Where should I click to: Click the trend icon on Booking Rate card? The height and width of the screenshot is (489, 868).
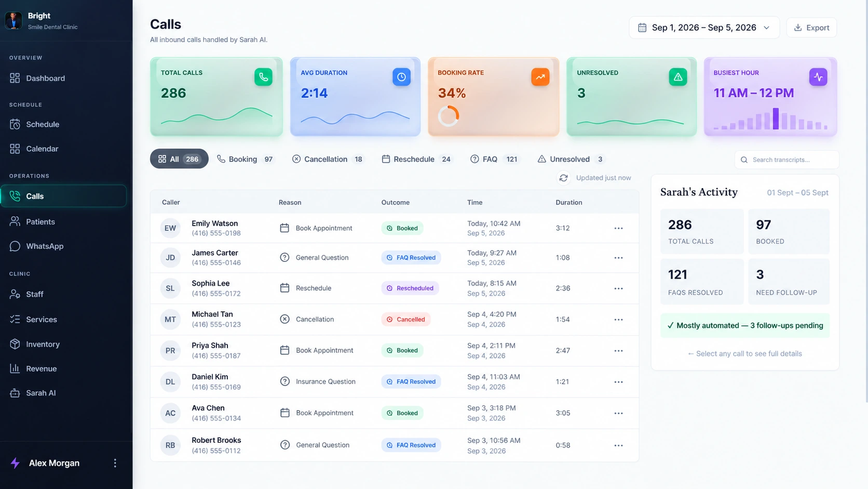coord(540,77)
